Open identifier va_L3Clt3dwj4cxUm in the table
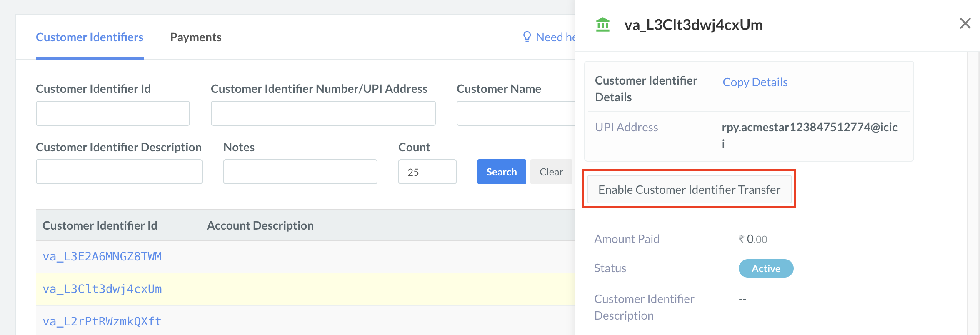Screen dimensions: 980x335 [x=102, y=289]
